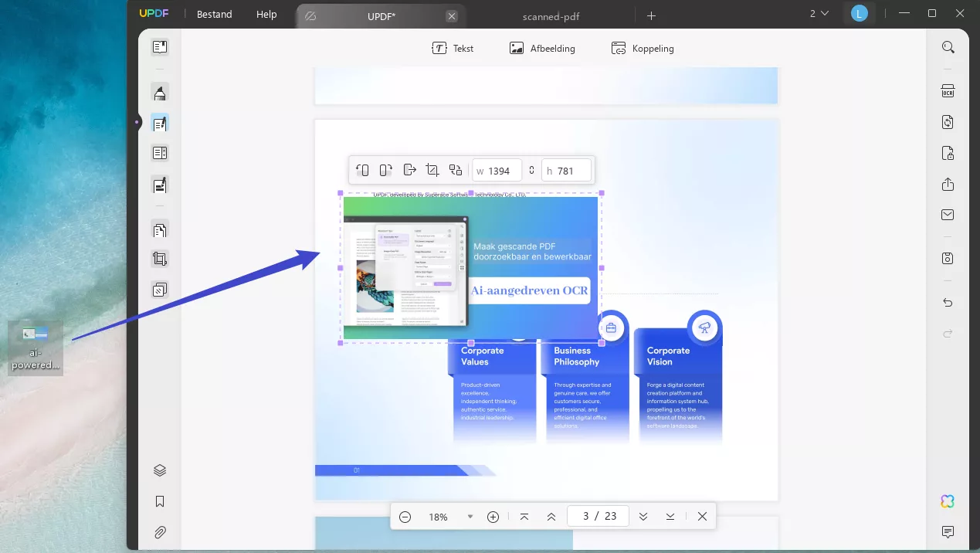This screenshot has height=553, width=980.
Task: Open the UPDF AI assistant
Action: 948,501
